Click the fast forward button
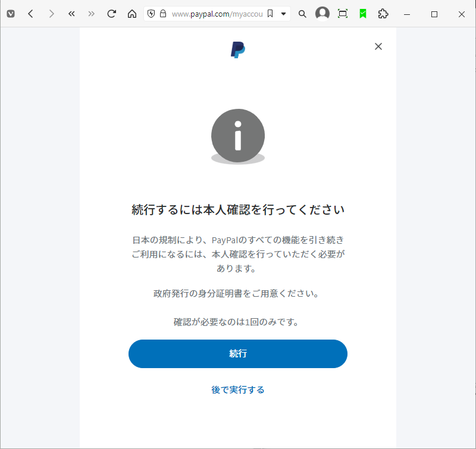The width and height of the screenshot is (476, 449). [x=92, y=14]
